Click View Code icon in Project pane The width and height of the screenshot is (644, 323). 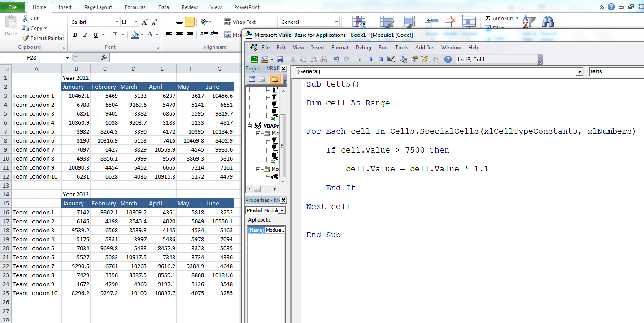coord(252,79)
